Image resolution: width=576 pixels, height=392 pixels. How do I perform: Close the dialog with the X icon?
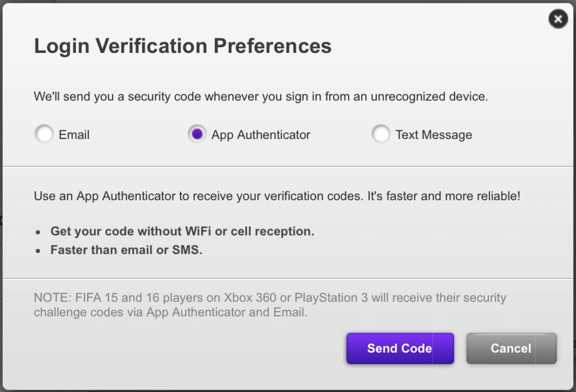[x=558, y=19]
